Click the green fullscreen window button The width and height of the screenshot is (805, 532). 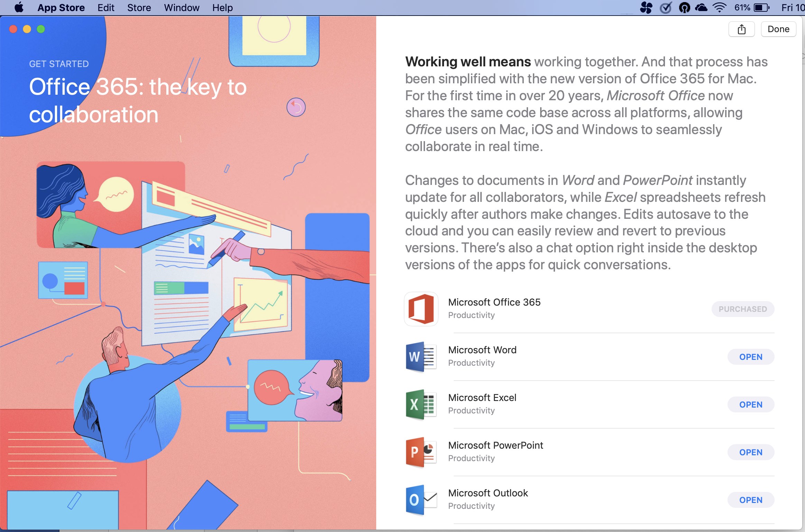(x=41, y=29)
